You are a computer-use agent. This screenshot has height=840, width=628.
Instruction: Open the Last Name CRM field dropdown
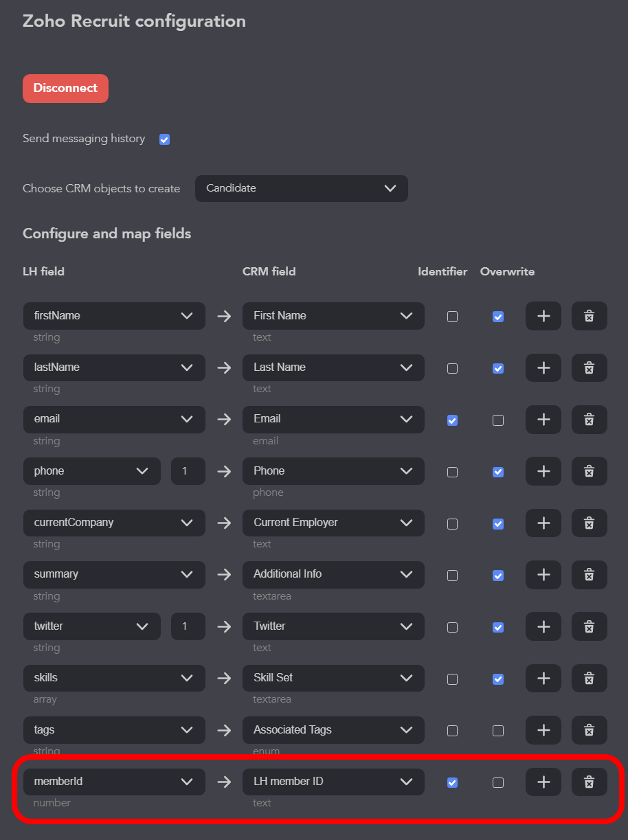coord(333,367)
